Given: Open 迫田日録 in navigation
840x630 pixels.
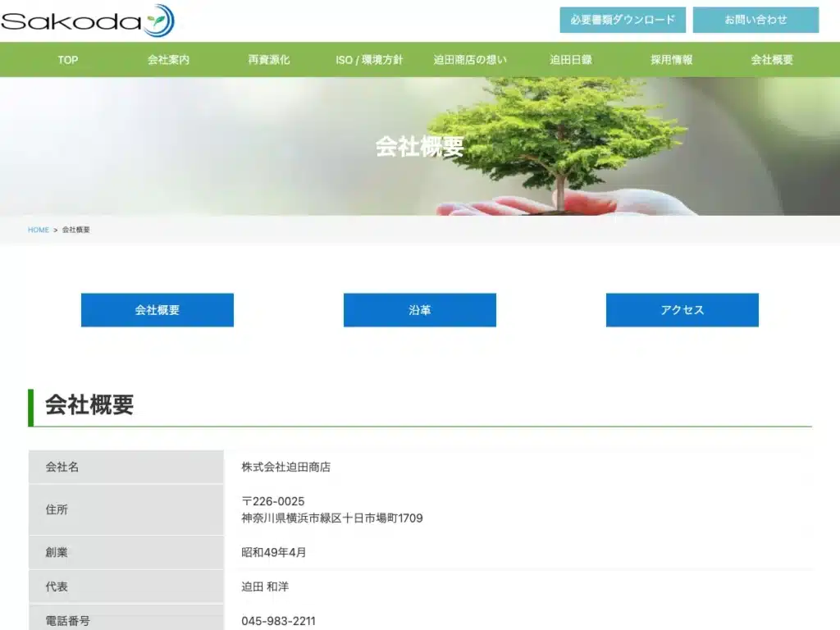Looking at the screenshot, I should [571, 59].
